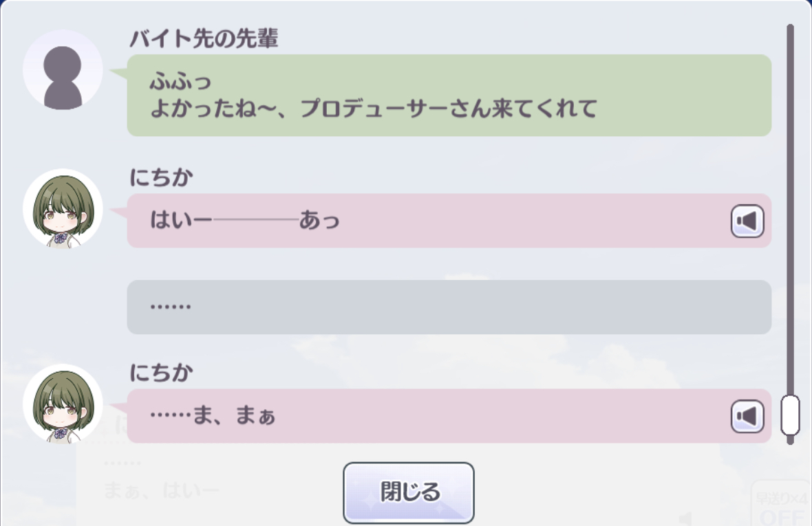Click the faded …… line behind the log
The image size is (812, 526).
point(122,463)
